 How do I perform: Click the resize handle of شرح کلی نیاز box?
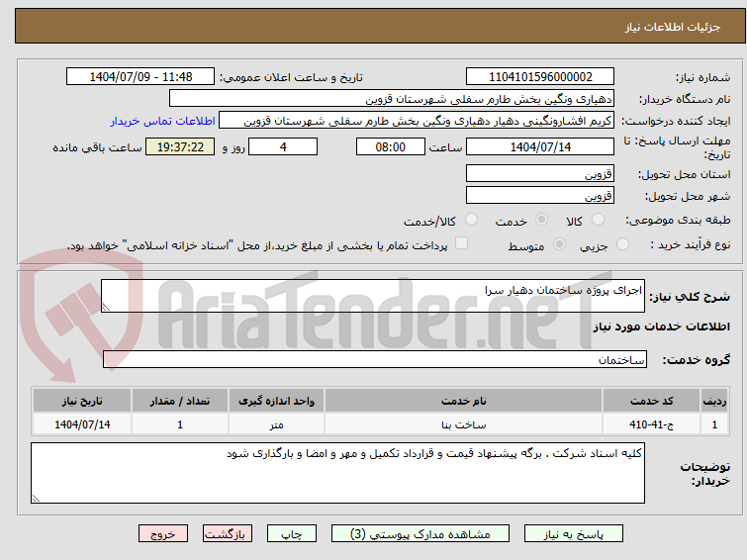pyautogui.click(x=106, y=308)
